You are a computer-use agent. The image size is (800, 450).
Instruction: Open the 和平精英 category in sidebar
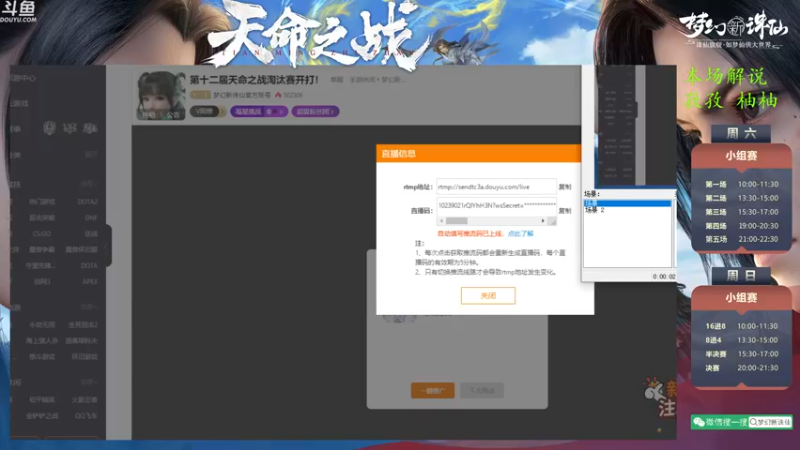click(x=42, y=400)
